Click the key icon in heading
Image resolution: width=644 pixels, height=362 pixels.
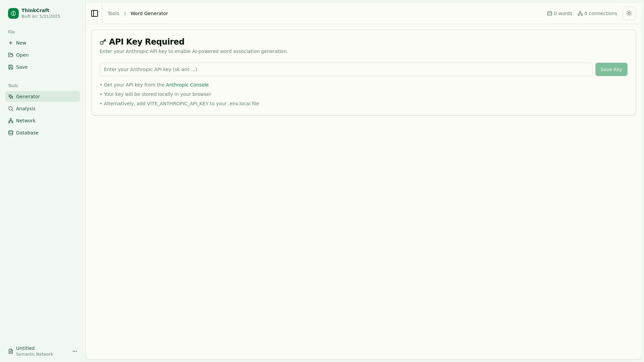tap(103, 42)
